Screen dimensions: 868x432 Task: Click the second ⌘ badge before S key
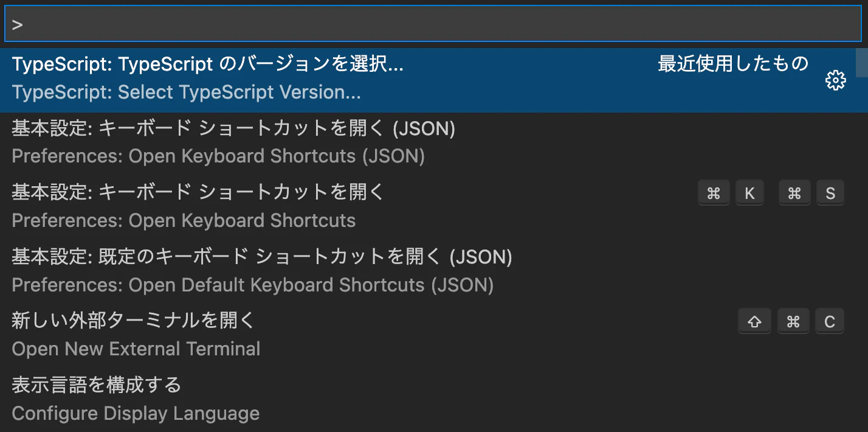(x=794, y=193)
